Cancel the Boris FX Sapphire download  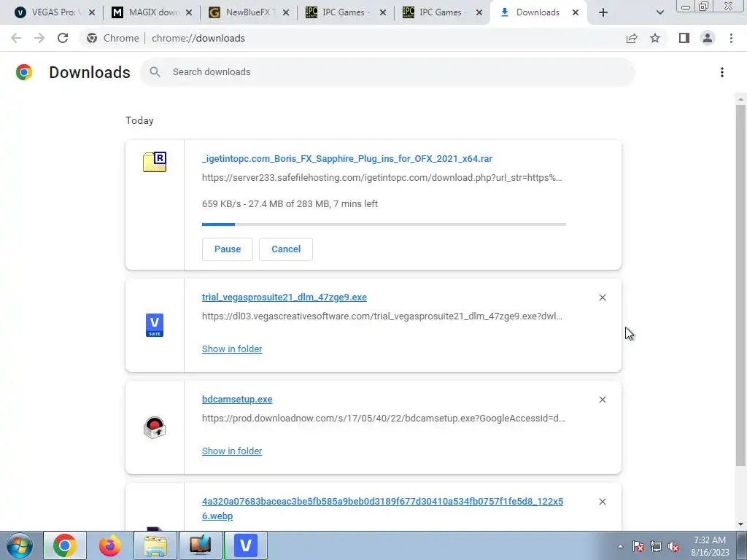point(286,249)
